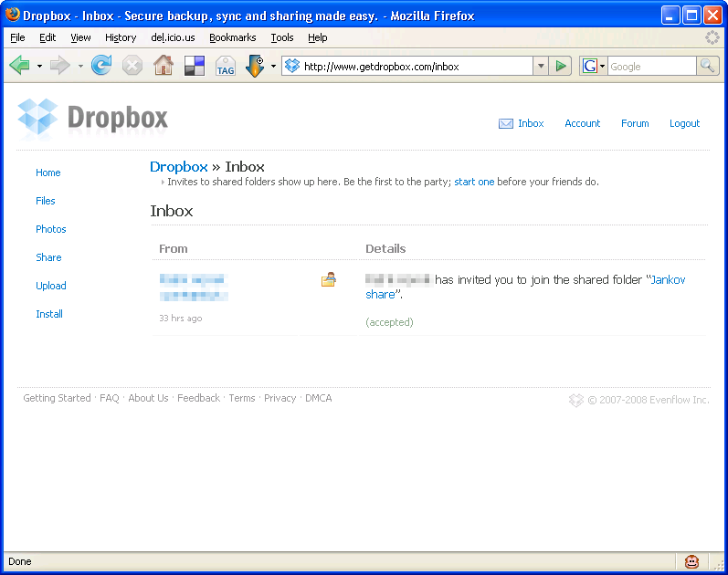Minimize the Firefox window

(x=670, y=16)
